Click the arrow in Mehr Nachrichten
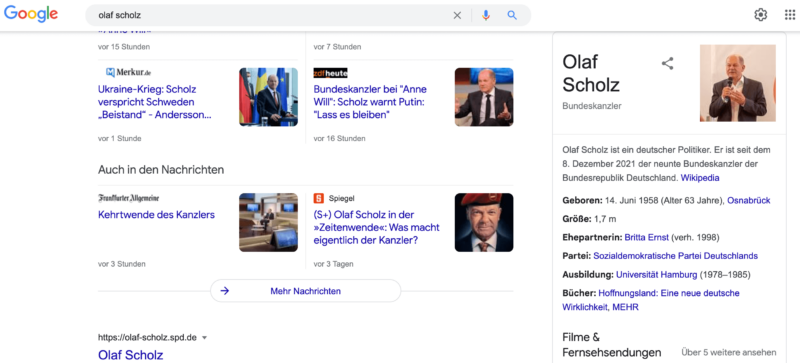The height and width of the screenshot is (363, 800). (224, 291)
